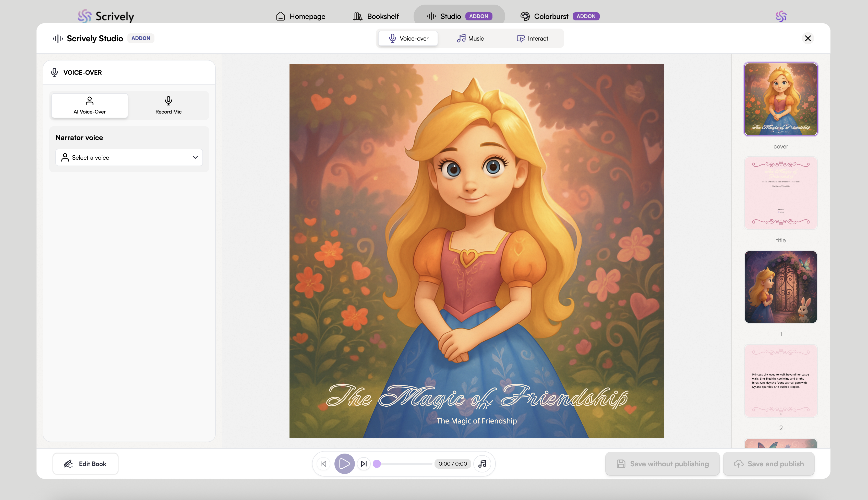Switch to the Music tab
868x500 pixels.
pyautogui.click(x=470, y=38)
